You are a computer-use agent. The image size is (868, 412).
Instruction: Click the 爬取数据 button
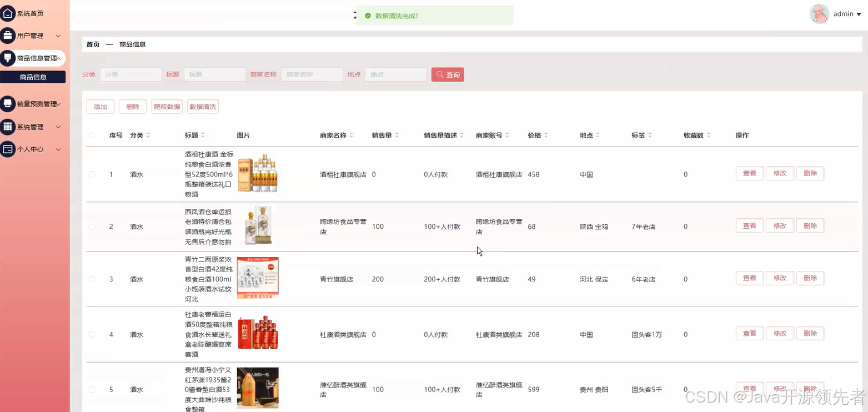[167, 107]
